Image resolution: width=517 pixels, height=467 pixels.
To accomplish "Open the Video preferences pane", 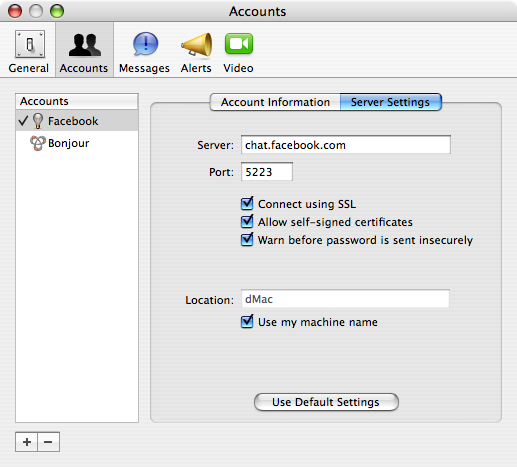I will coord(238,51).
